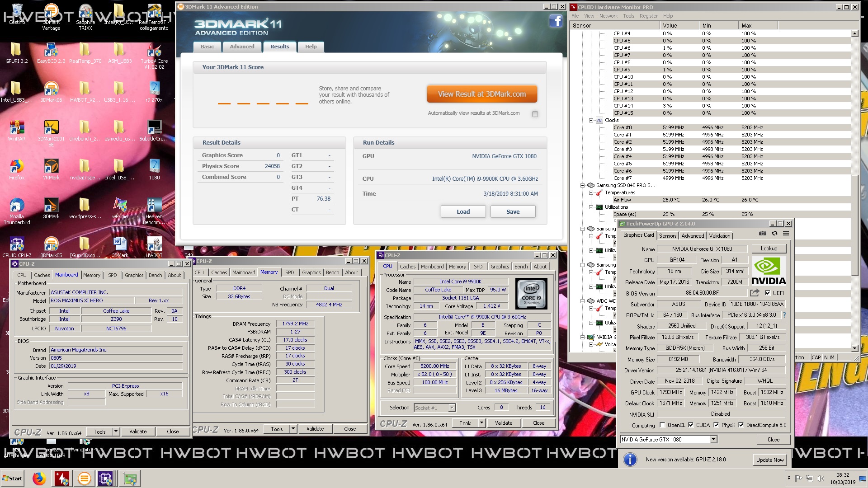Open the TurboV Core desktop shortcut
This screenshot has width=868, height=488.
(154, 56)
